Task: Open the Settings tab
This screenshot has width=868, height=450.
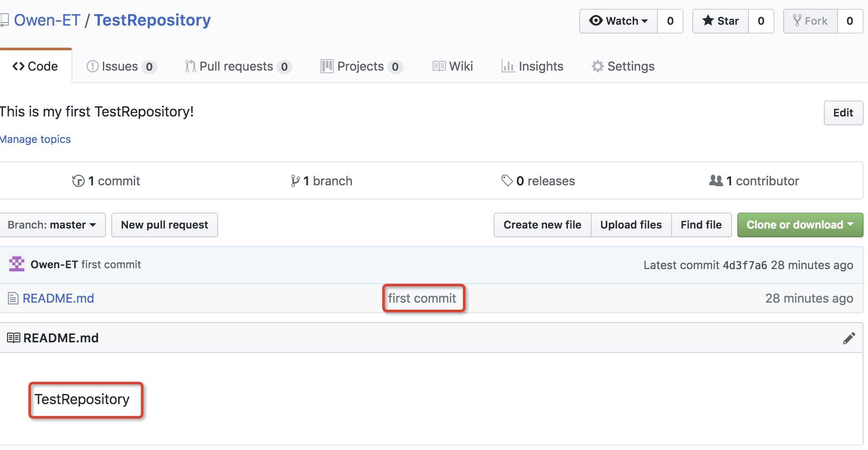Action: (x=623, y=66)
